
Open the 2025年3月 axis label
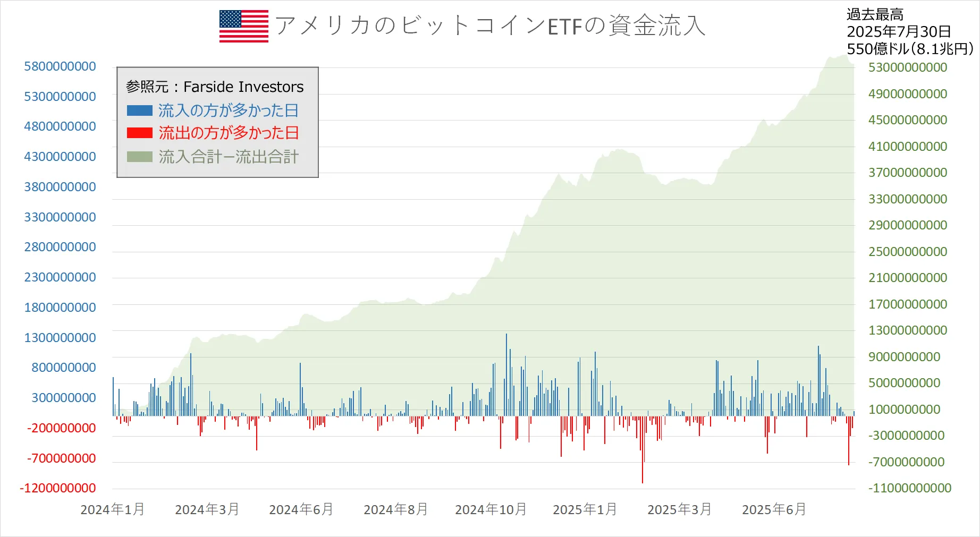(x=680, y=509)
